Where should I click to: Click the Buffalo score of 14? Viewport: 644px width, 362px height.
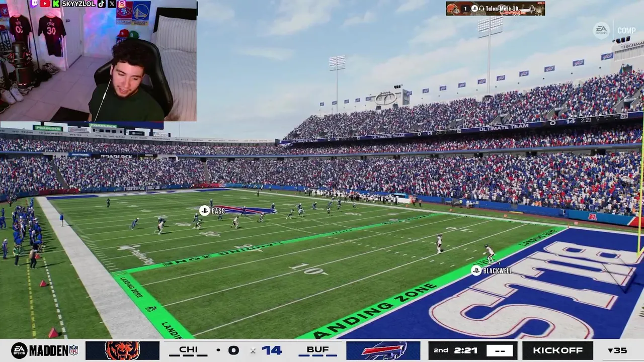272,350
